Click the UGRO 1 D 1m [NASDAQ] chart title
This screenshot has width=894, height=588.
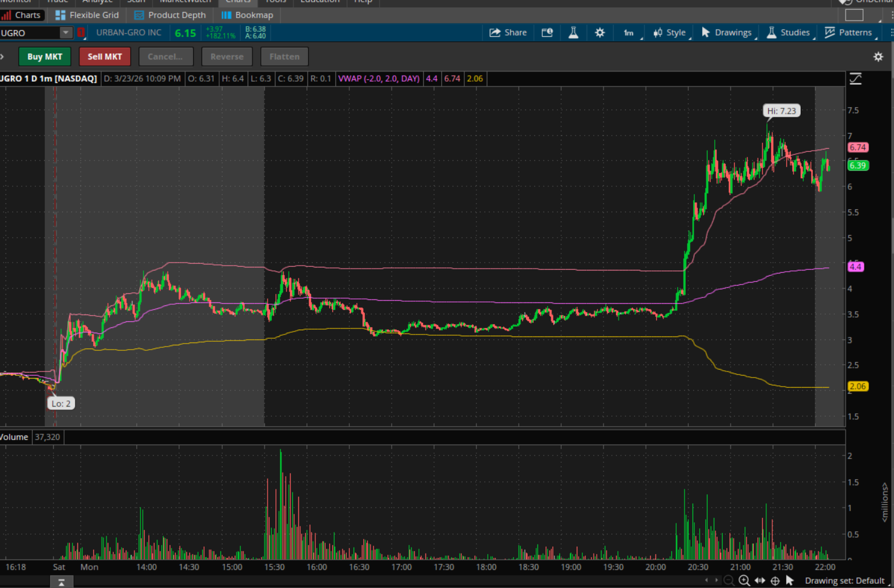(48, 79)
